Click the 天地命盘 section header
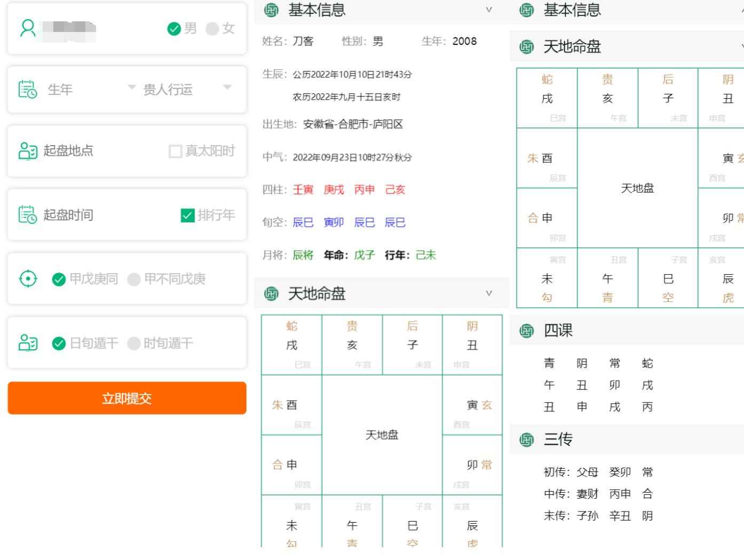This screenshot has width=744, height=560. pos(317,294)
